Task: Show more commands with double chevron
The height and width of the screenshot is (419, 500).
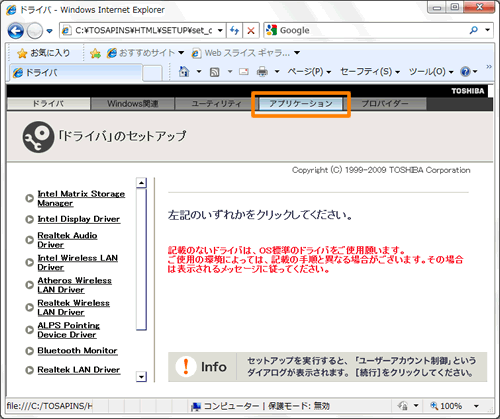Action: [x=489, y=67]
